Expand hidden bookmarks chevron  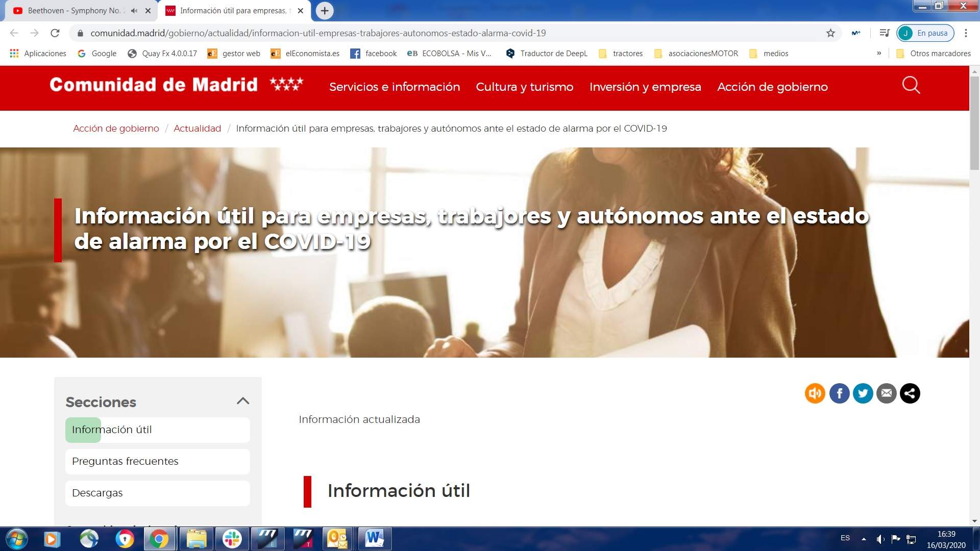[x=879, y=54]
